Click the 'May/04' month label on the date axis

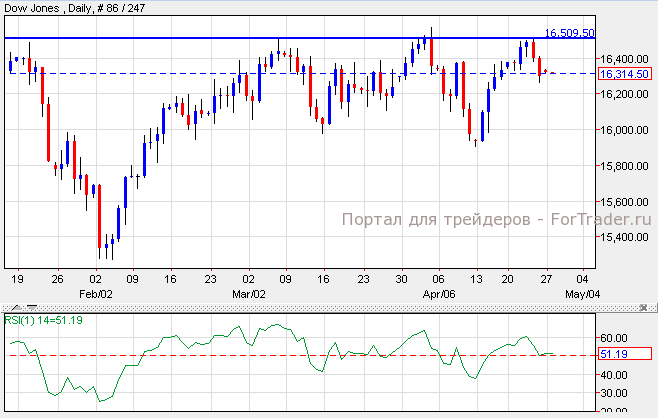(x=582, y=294)
